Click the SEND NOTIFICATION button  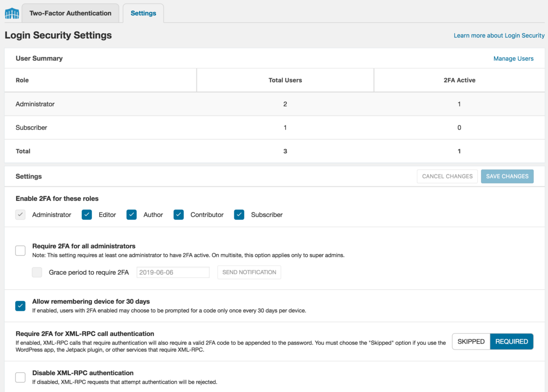(x=249, y=272)
